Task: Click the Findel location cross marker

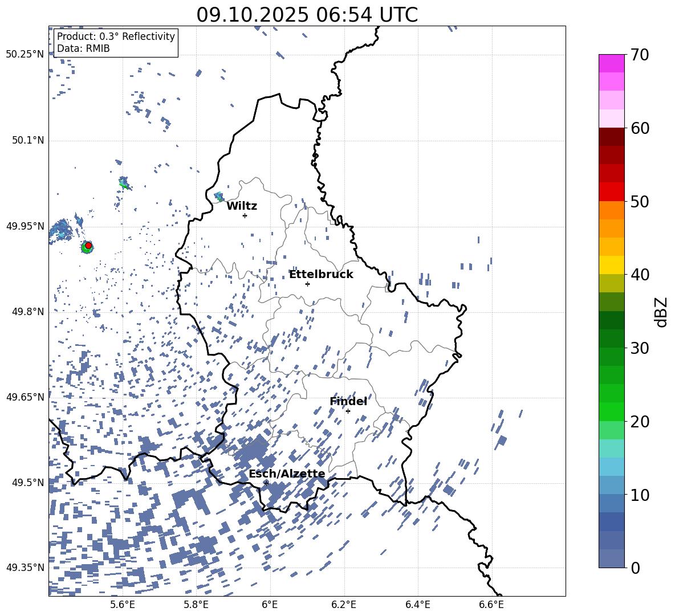Action: pyautogui.click(x=348, y=411)
